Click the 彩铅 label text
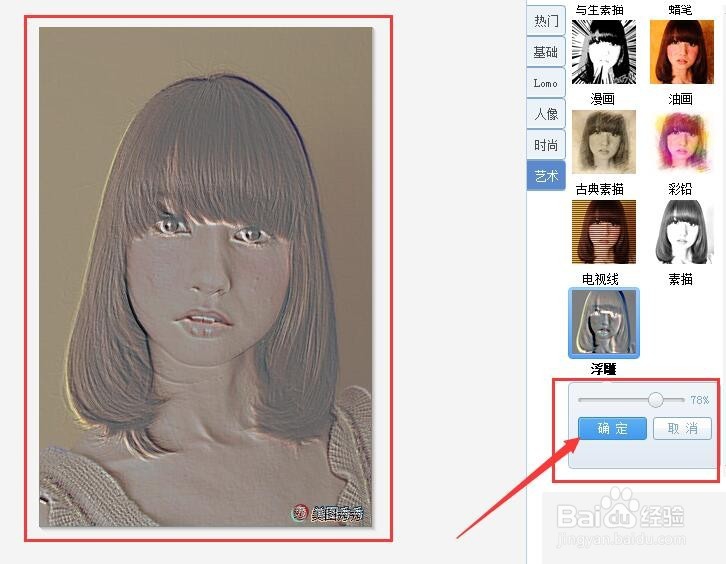 680,189
